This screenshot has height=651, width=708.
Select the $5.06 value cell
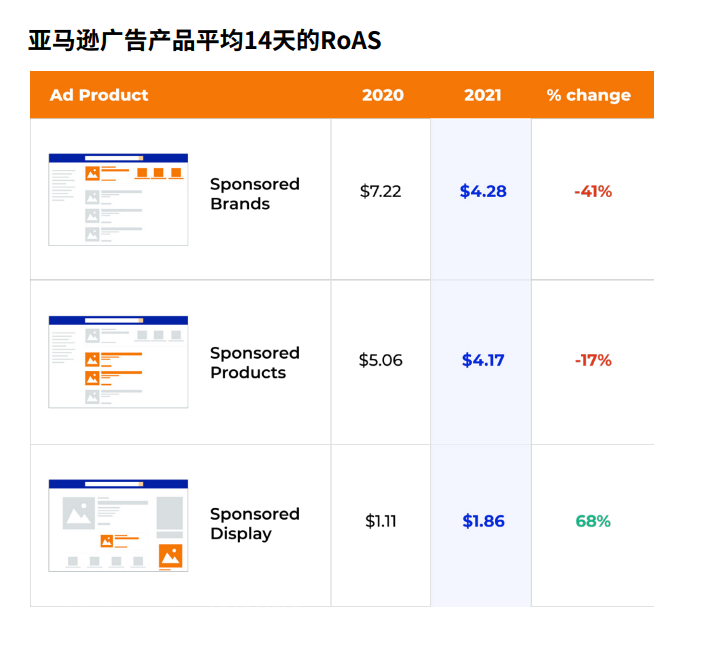coord(380,360)
